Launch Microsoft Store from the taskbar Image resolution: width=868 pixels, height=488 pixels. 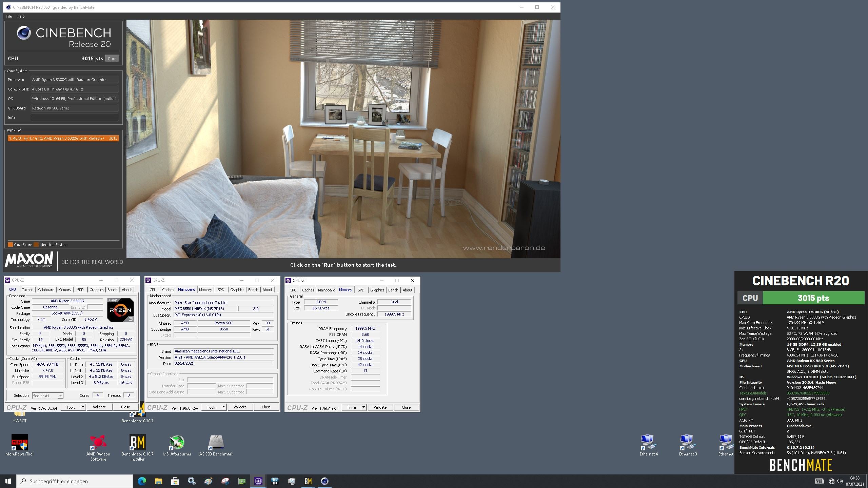click(x=175, y=481)
